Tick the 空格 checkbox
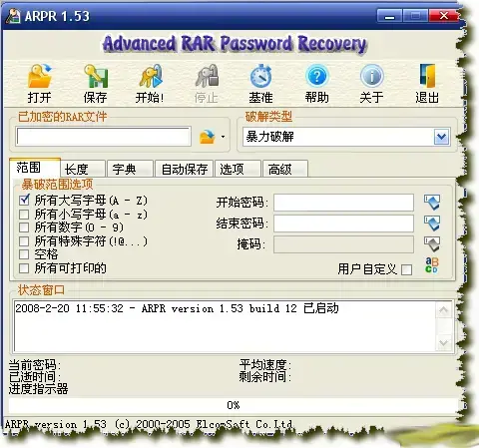This screenshot has width=479, height=448. (x=24, y=254)
